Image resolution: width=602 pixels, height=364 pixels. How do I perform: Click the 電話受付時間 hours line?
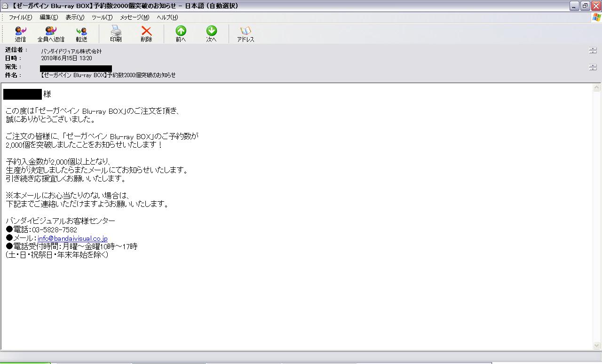[71, 246]
